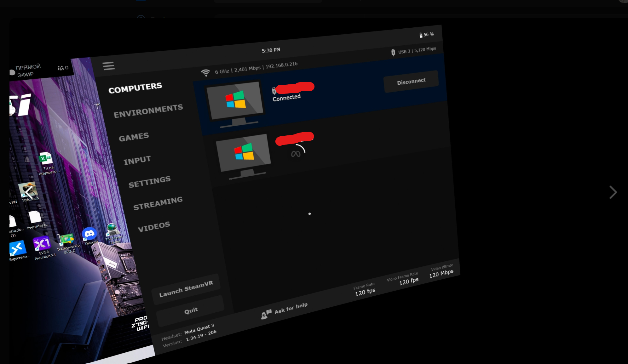Screen dimensions: 628x364
Task: Open the VIDEOS section
Action: tap(154, 226)
